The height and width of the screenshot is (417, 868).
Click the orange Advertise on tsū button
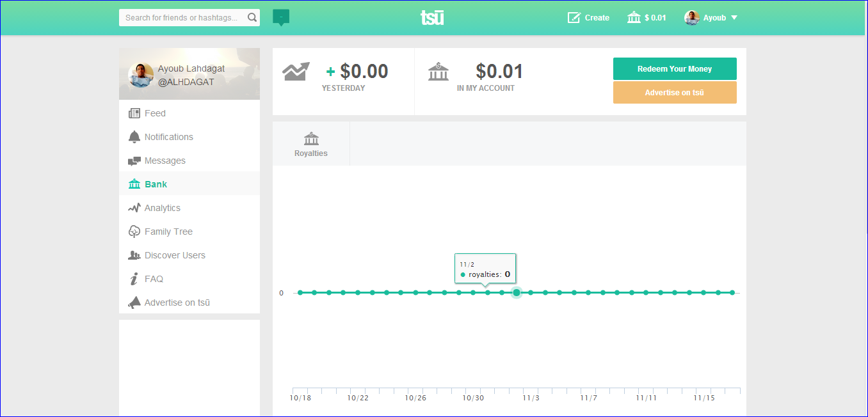(x=675, y=92)
